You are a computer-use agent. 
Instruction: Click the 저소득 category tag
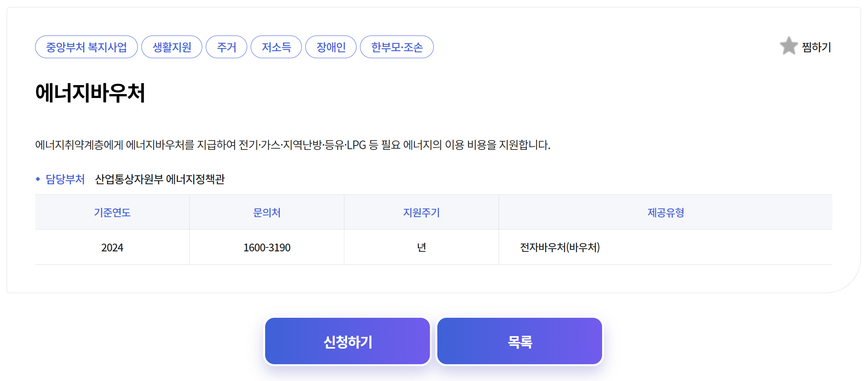[x=276, y=46]
